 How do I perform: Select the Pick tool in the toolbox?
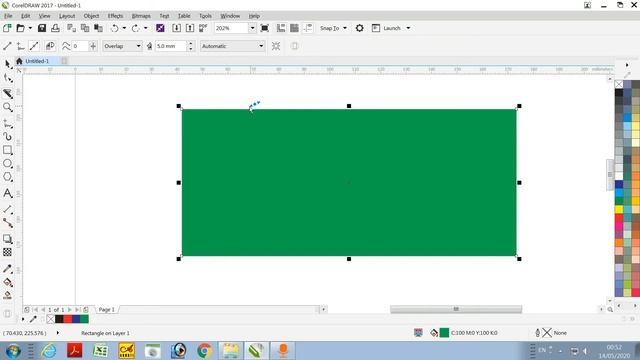[8, 64]
